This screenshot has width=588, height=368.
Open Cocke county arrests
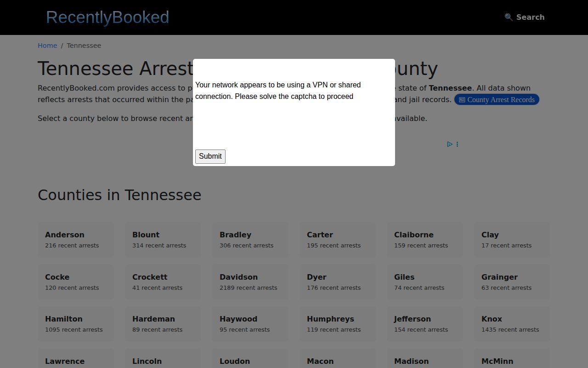click(x=76, y=282)
